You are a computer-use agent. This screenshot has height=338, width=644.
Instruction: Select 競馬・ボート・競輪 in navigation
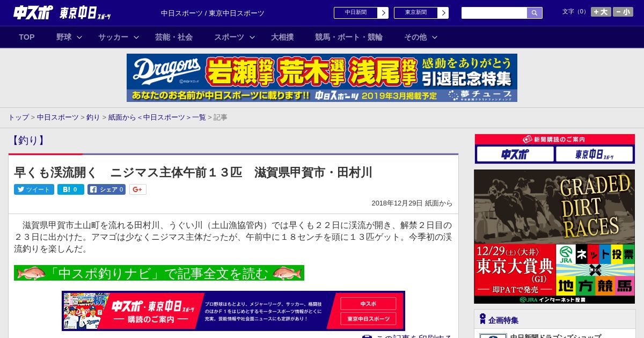point(349,37)
